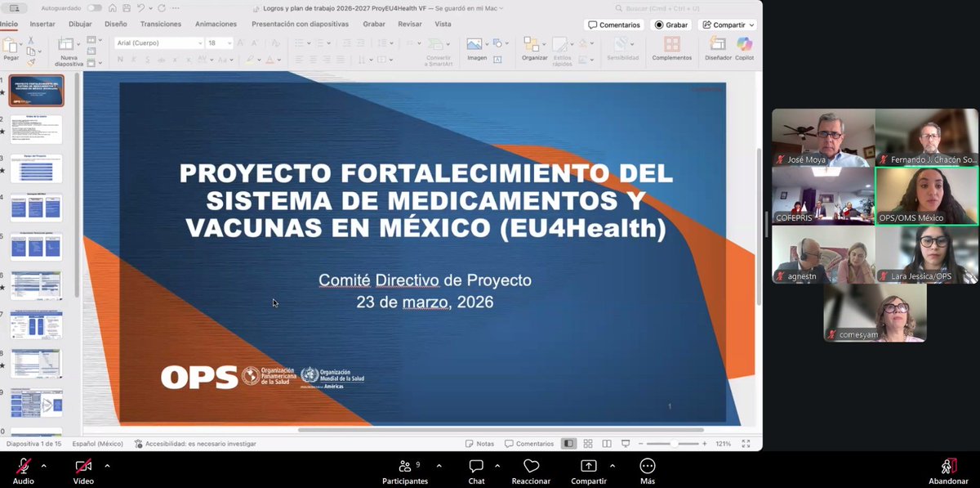
Task: Select slide 2 thumbnail
Action: [36, 129]
